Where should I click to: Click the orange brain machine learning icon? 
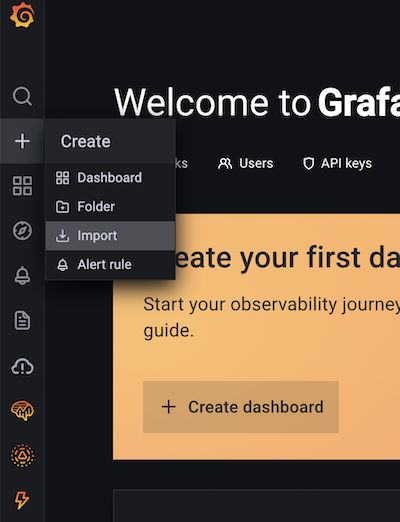point(22,411)
